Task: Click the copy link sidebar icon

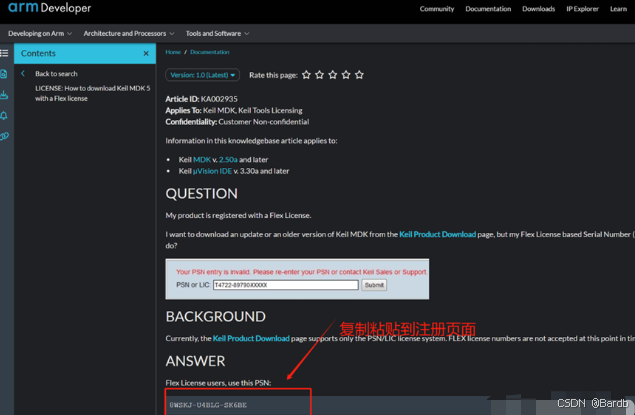Action: 4,136
